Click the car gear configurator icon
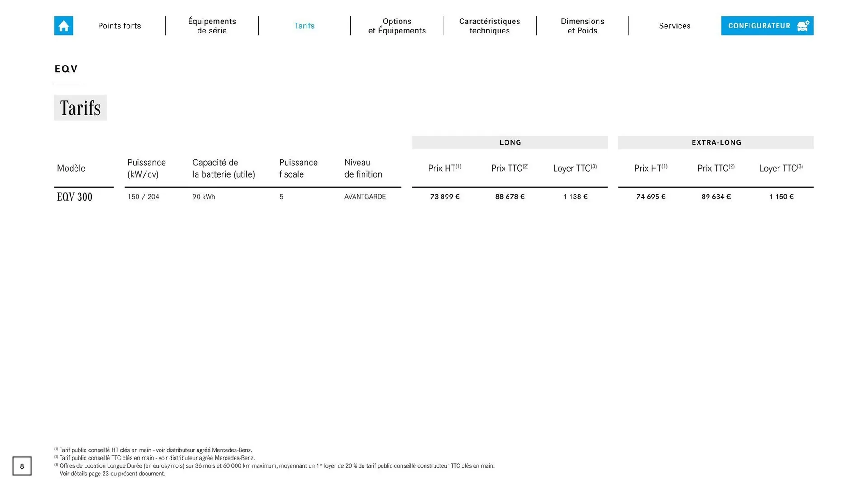The image size is (868, 488). click(x=803, y=26)
